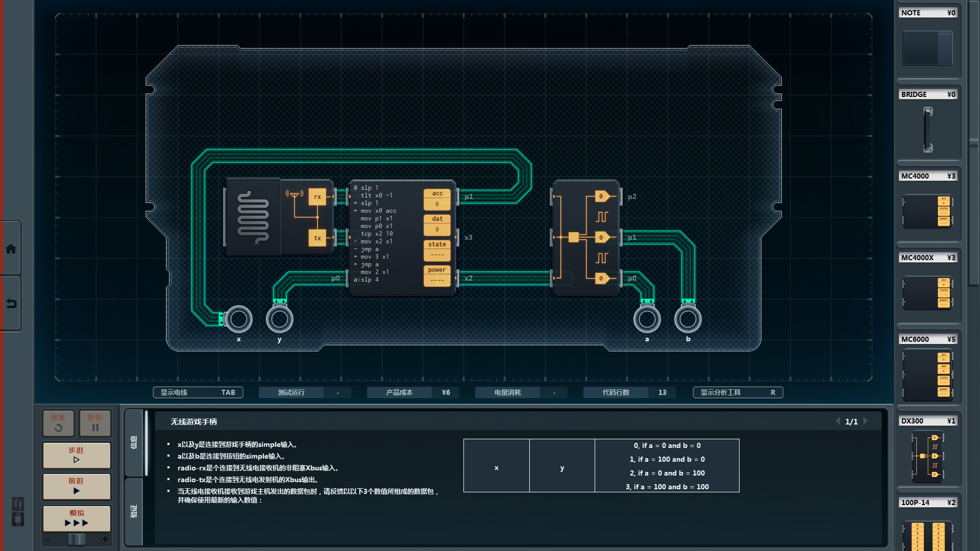This screenshot has height=551, width=980.
Task: Select the MC4000 component from parts list
Action: point(927,211)
